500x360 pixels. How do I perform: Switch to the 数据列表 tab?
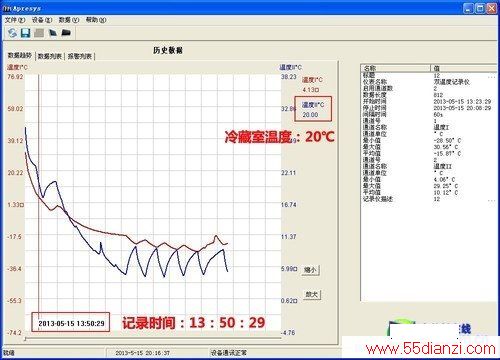[50, 56]
